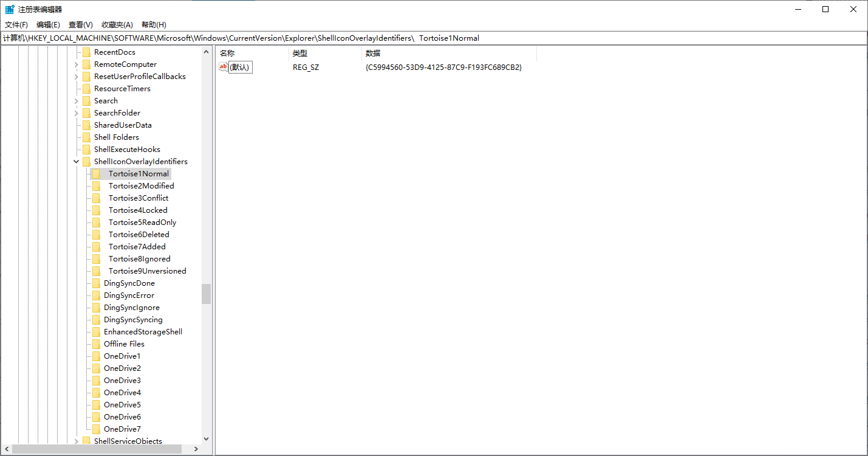Image resolution: width=868 pixels, height=456 pixels.
Task: Select the OneDrive3 key
Action: [122, 381]
